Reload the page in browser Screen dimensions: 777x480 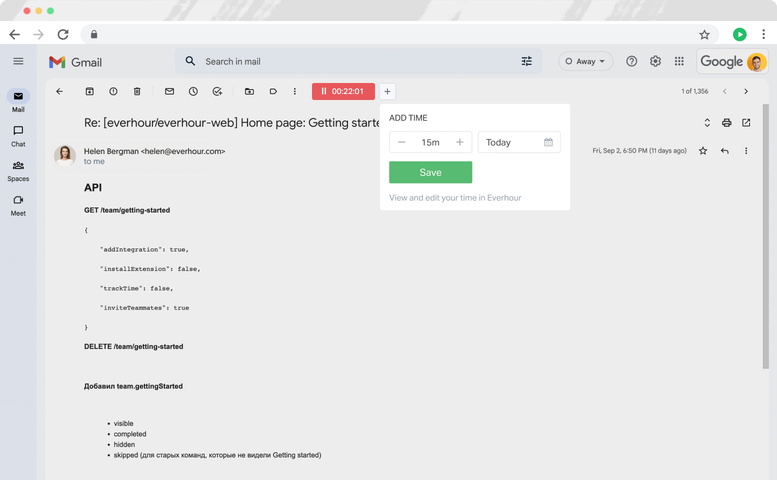pos(63,34)
